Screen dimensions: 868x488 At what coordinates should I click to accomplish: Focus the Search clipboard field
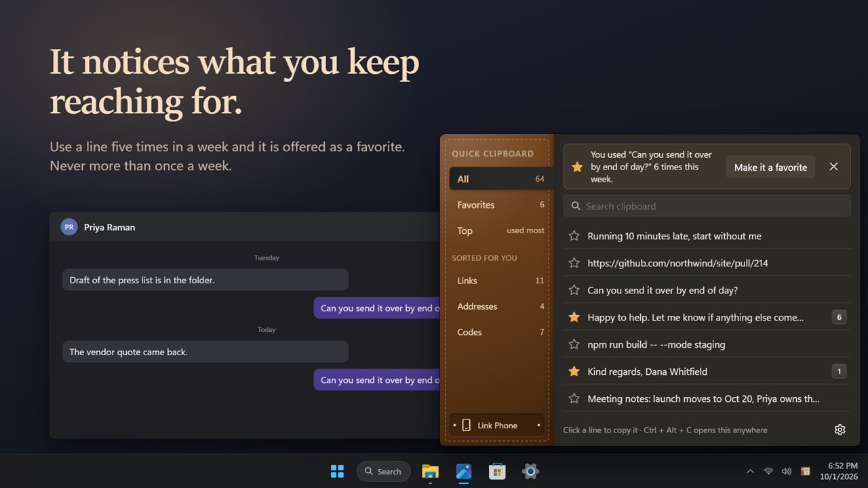pyautogui.click(x=707, y=206)
